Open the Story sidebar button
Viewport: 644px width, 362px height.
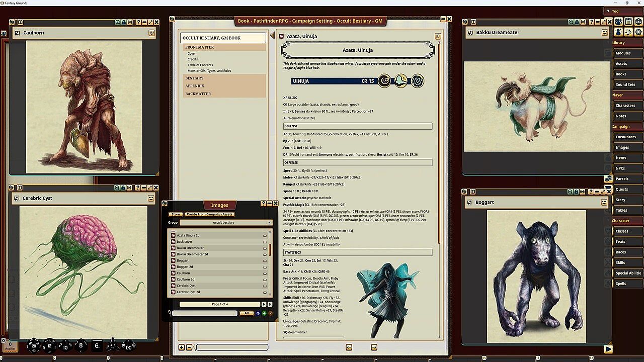click(x=628, y=200)
